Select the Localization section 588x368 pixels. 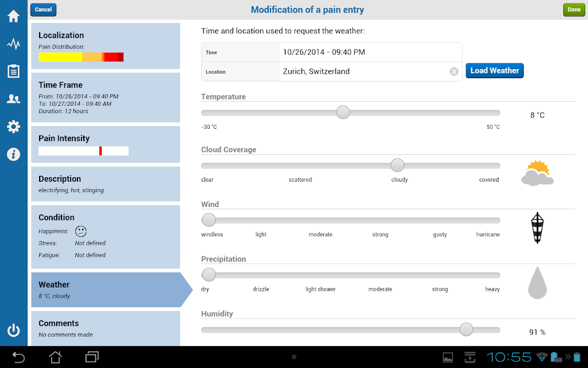click(x=106, y=46)
